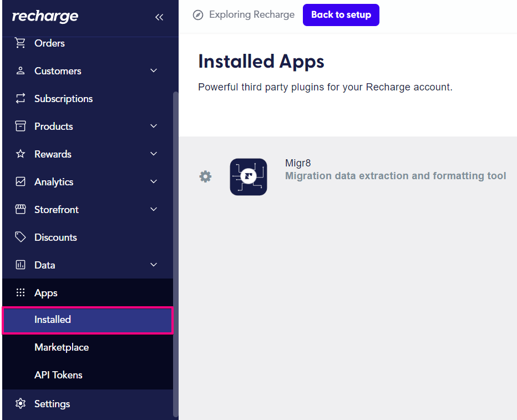Viewport: 517px width, 420px height.
Task: Open Subscriptions from the sidebar icon
Action: pyautogui.click(x=21, y=98)
